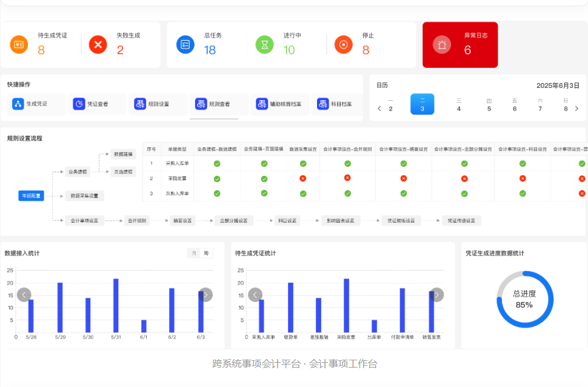Click the 2025年6月3日 date text
The image size is (588, 387).
558,86
